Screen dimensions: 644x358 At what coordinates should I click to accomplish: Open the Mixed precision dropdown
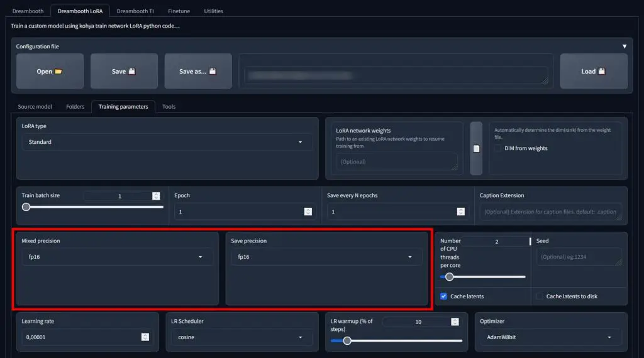(x=117, y=257)
